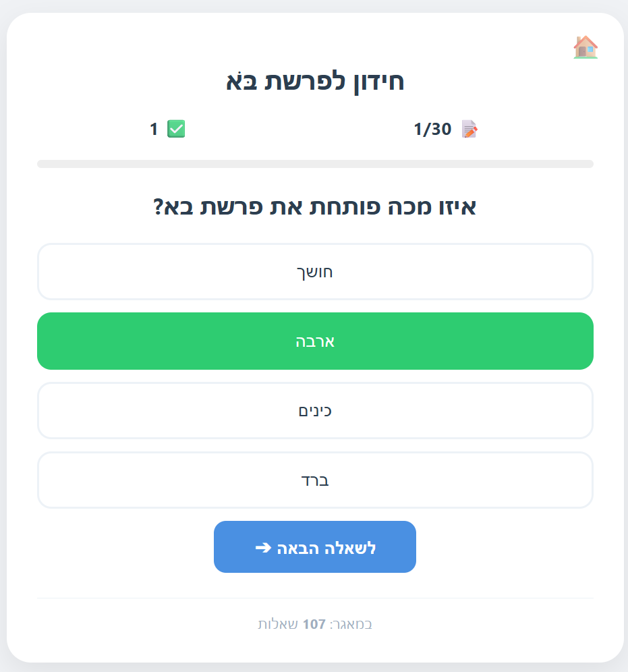The image size is (628, 672).
Task: Click the bold number 107 in footer
Action: [314, 624]
